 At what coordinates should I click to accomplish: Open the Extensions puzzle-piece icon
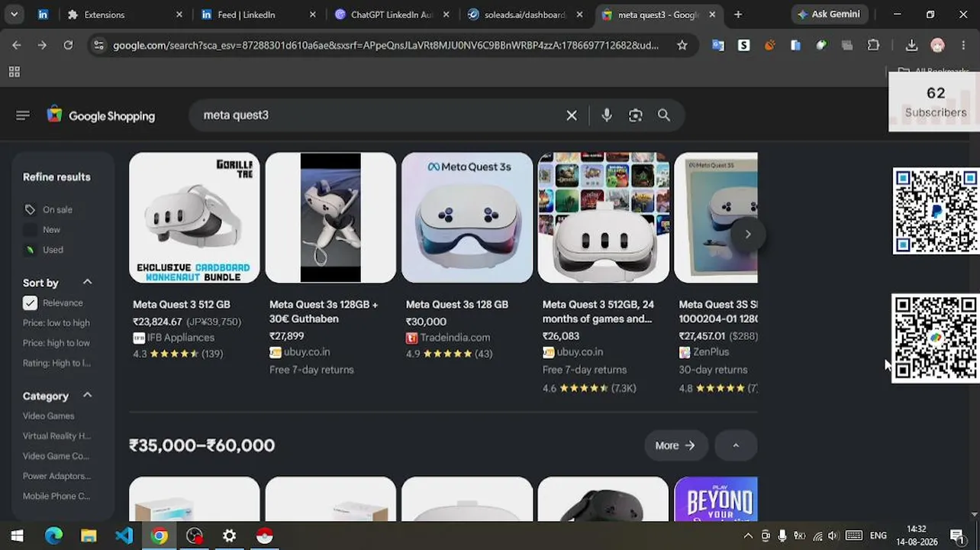tap(874, 45)
